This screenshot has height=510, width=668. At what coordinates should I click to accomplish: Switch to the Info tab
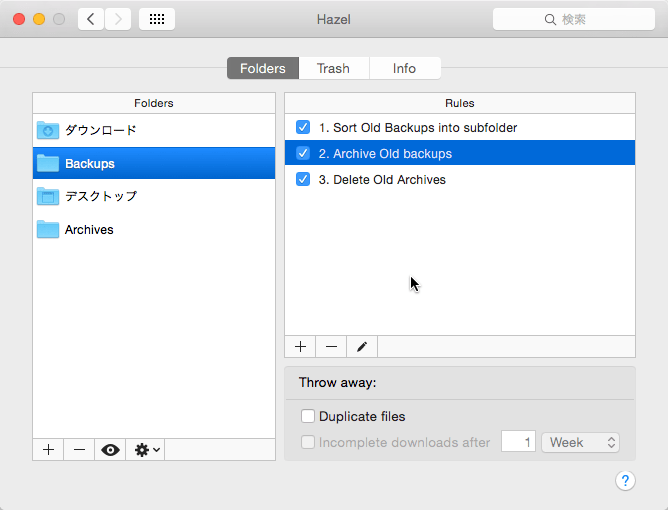(404, 68)
